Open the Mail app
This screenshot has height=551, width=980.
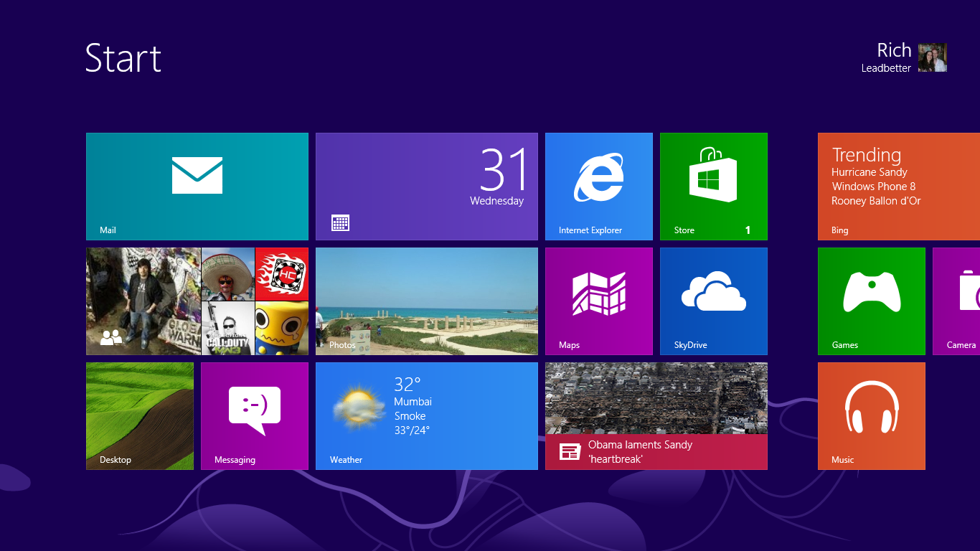[197, 186]
